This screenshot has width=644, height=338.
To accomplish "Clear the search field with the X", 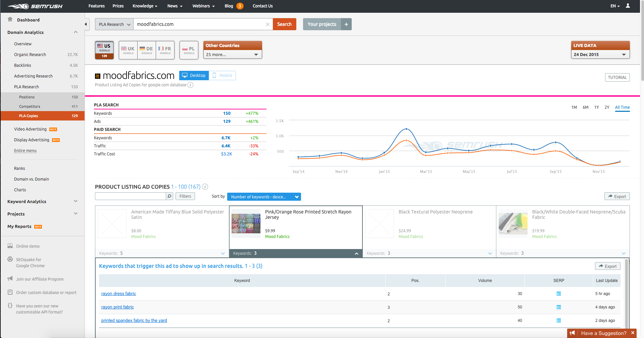I will 267,24.
